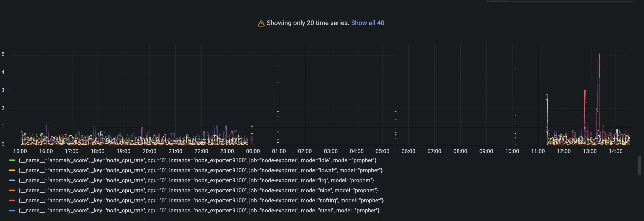Click the blue steal series color swatch
The width and height of the screenshot is (644, 221).
tap(12, 211)
